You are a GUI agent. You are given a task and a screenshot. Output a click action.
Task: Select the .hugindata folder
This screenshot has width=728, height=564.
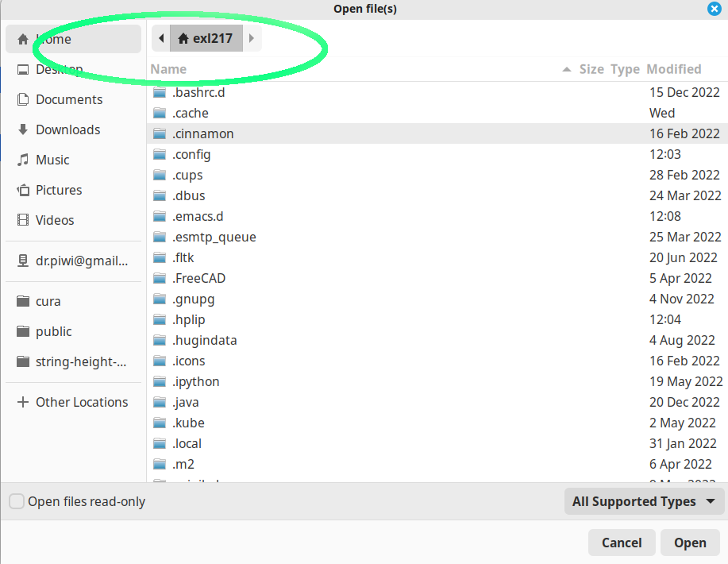pyautogui.click(x=437, y=340)
